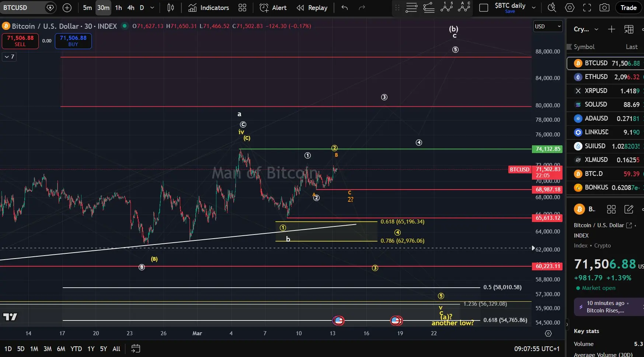The height and width of the screenshot is (357, 644).
Task: Collapse the right sidebar panel arrow
Action: coord(567,325)
